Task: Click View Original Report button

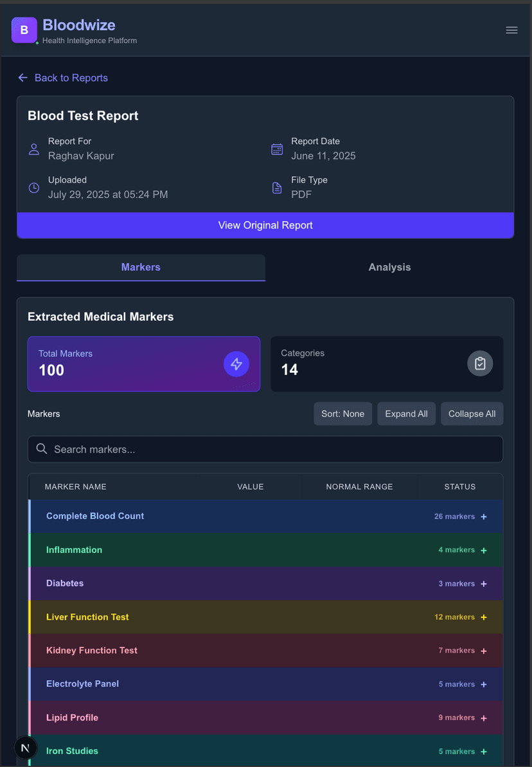Action: pos(265,225)
